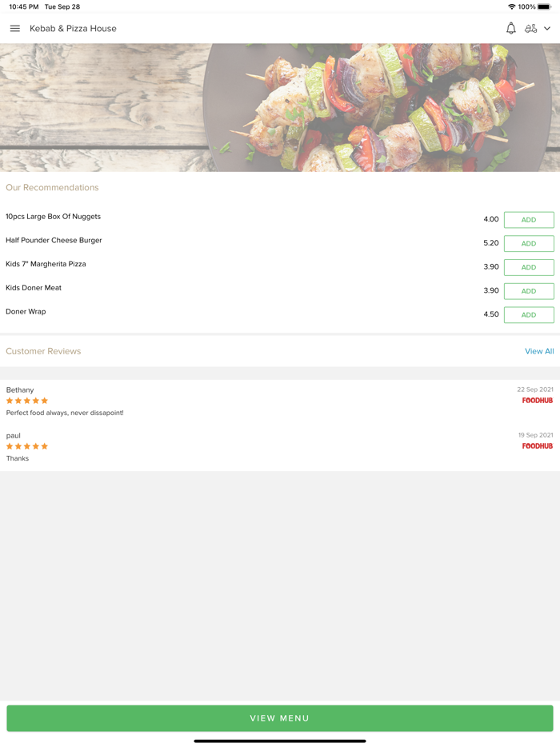
Task: Tap Bethany's five-star rating
Action: pos(27,401)
